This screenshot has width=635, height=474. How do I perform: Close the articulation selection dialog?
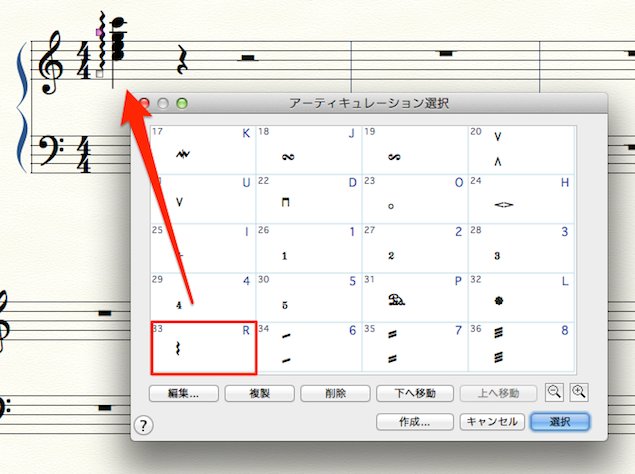tap(144, 103)
